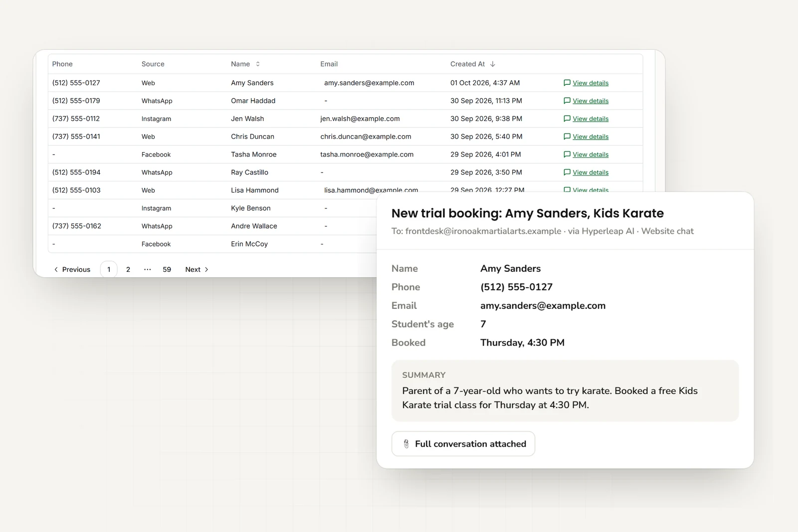The width and height of the screenshot is (798, 532).
Task: Select phone (512) 555-0179 in table
Action: (x=76, y=101)
